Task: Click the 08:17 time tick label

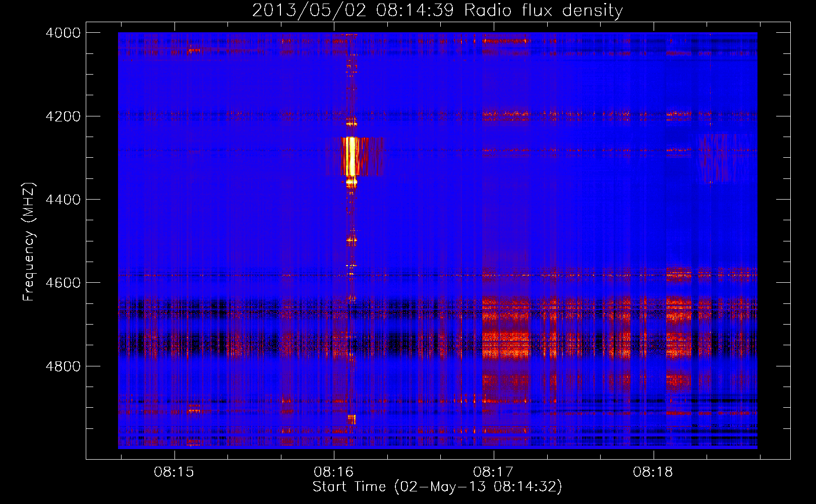Action: [493, 472]
